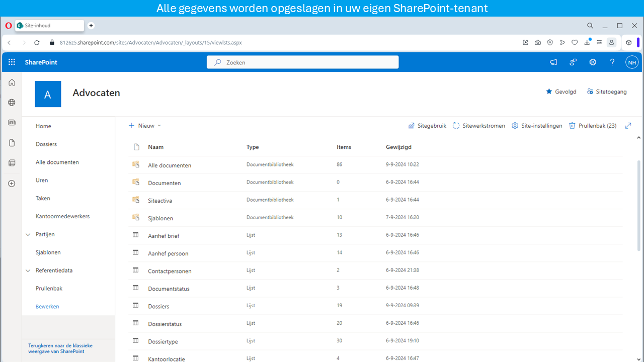Click the Bewerken link in site navigation
This screenshot has width=644, height=362.
tap(47, 307)
